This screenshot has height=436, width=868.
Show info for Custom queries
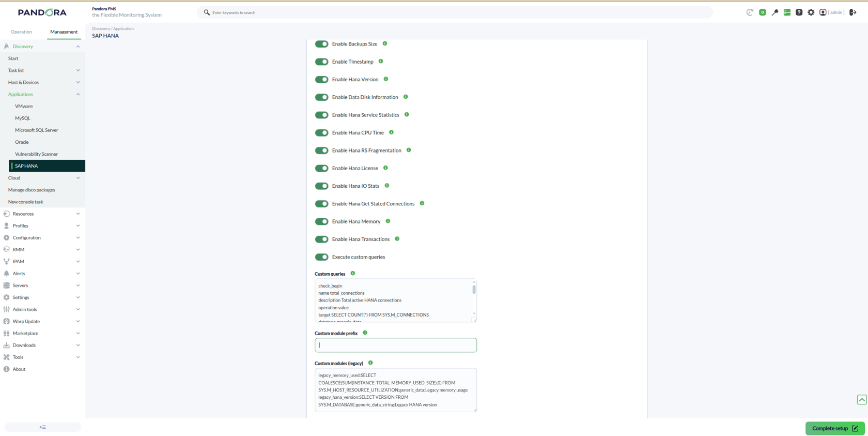pyautogui.click(x=353, y=273)
